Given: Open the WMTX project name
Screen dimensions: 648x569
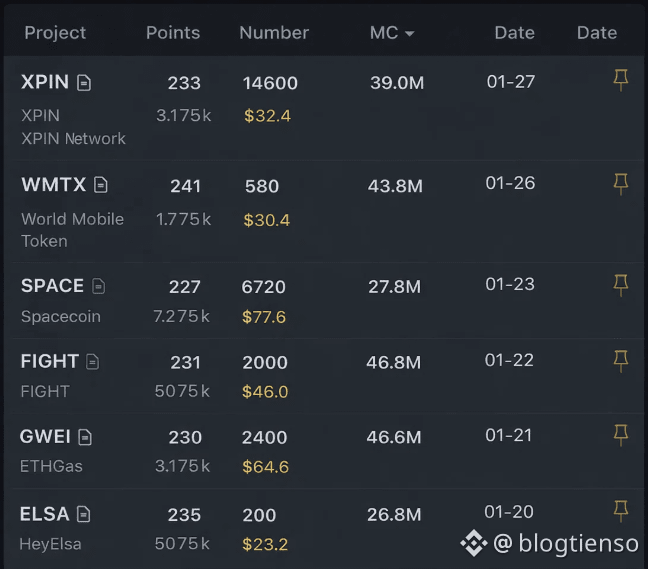Looking at the screenshot, I should click(x=53, y=184).
